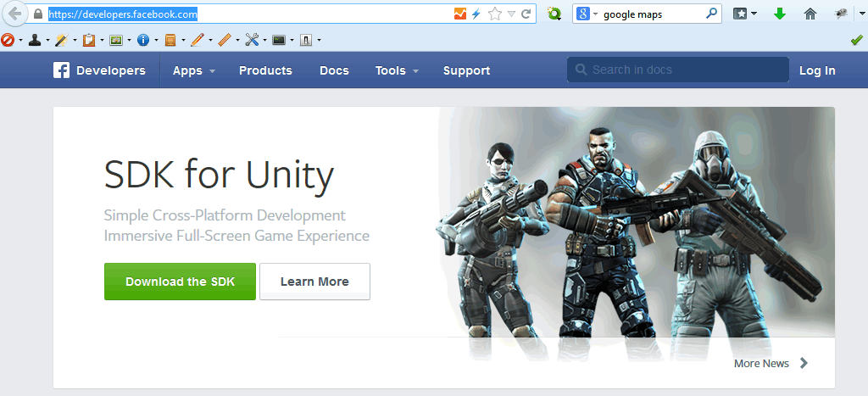Bookmark this page with the star icon
868x396 pixels.
494,14
